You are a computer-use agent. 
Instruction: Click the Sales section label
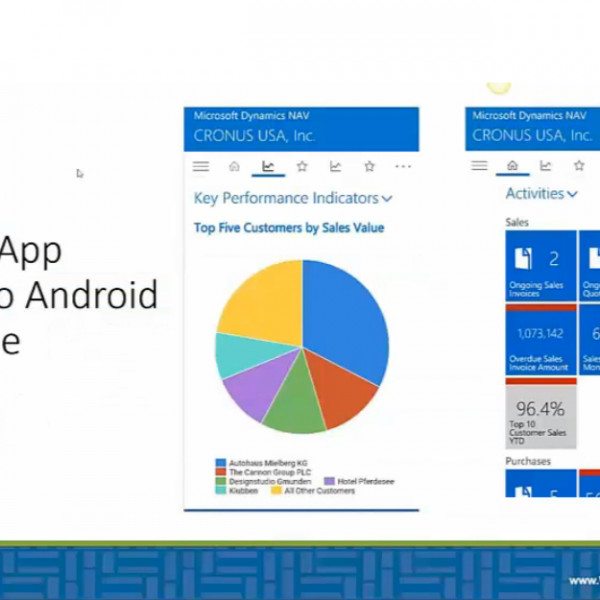coord(517,222)
